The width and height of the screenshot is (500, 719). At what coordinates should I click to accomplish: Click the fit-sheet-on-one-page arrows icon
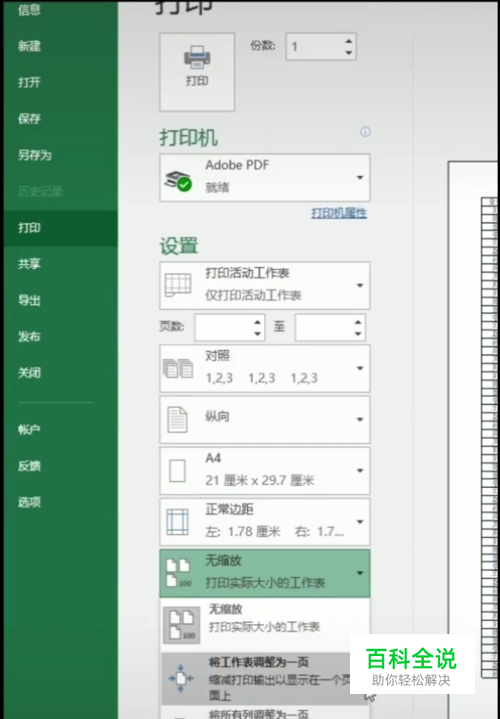click(181, 679)
